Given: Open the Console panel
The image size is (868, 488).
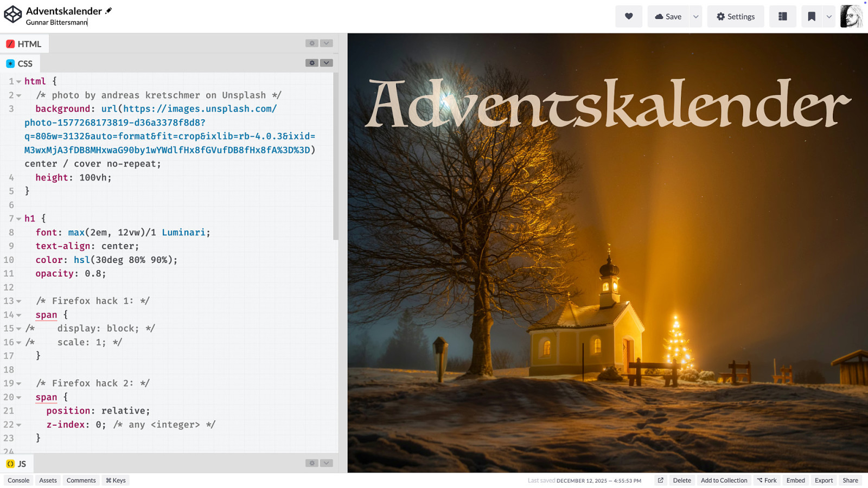Looking at the screenshot, I should (18, 480).
